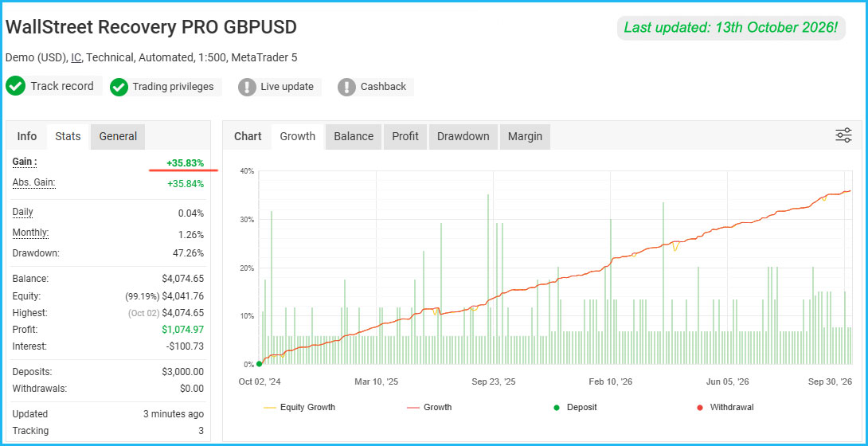Click the Daily label
Screen dimensions: 868x446
[x=23, y=212]
